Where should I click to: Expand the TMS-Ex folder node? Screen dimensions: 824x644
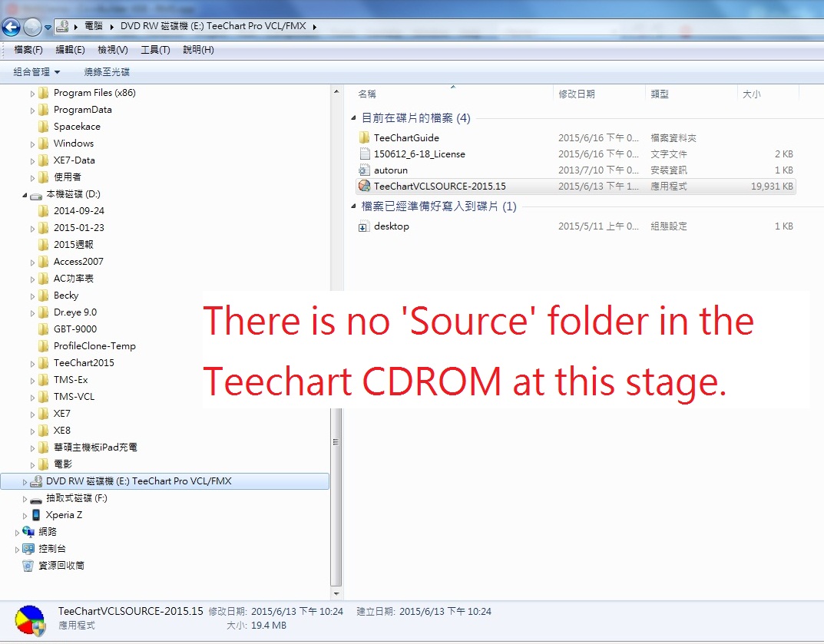(32, 380)
